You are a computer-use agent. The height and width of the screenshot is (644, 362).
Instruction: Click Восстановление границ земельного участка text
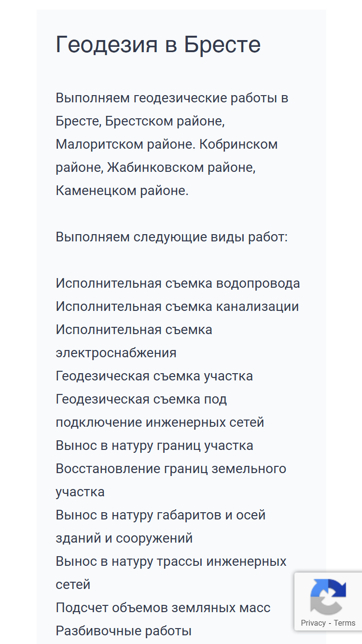pos(171,480)
